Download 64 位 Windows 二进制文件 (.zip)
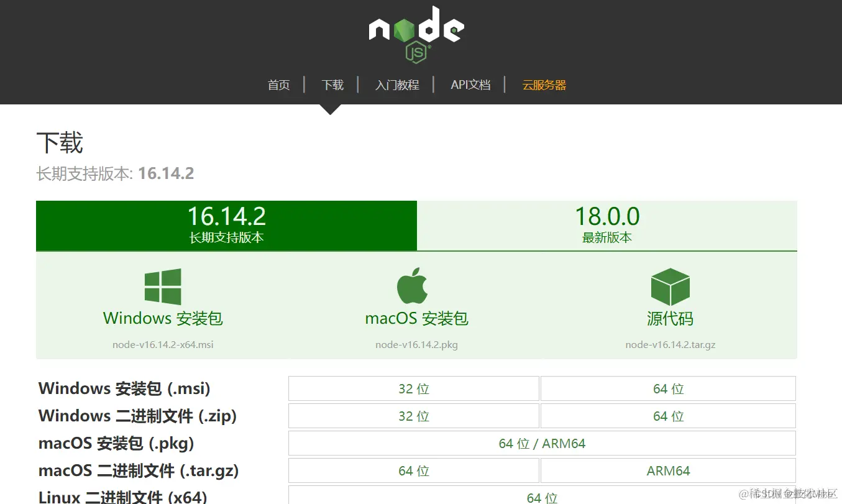Image resolution: width=842 pixels, height=504 pixels. tap(668, 416)
